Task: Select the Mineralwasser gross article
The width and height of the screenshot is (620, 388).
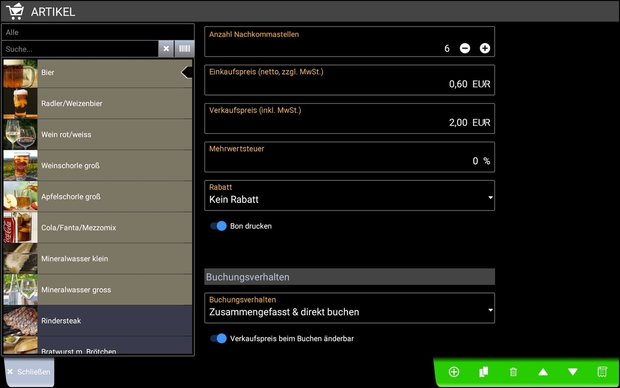Action: (98, 290)
